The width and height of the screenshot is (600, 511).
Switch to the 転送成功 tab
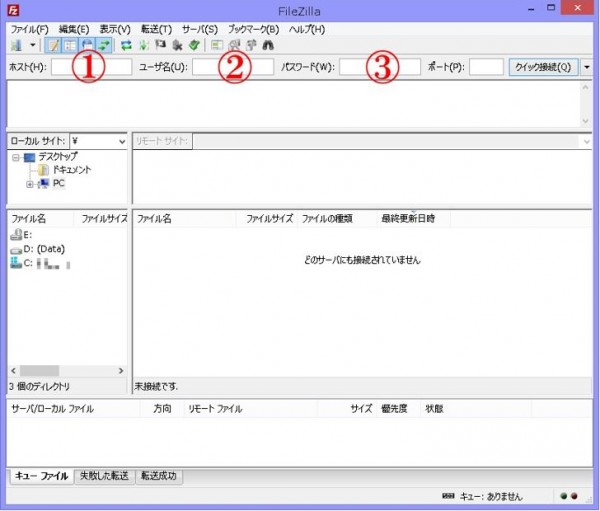[158, 476]
